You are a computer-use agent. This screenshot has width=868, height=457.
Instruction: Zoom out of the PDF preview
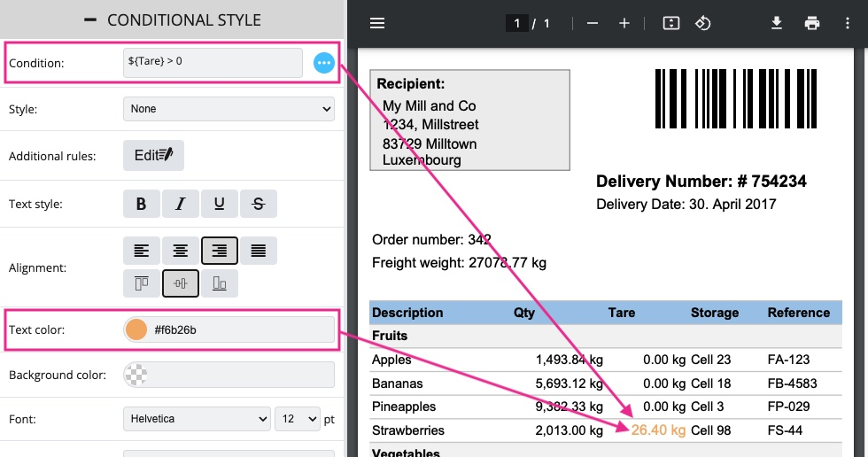593,23
